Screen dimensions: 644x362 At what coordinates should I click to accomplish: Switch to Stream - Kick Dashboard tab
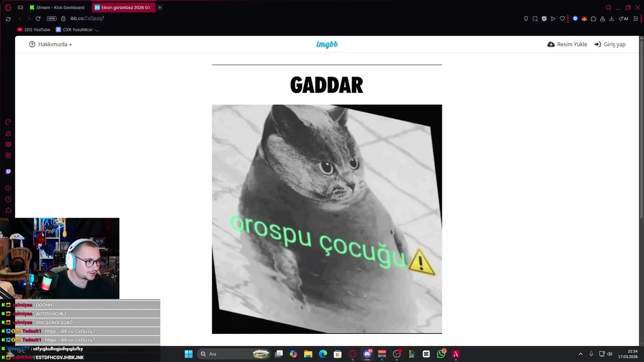coord(57,8)
